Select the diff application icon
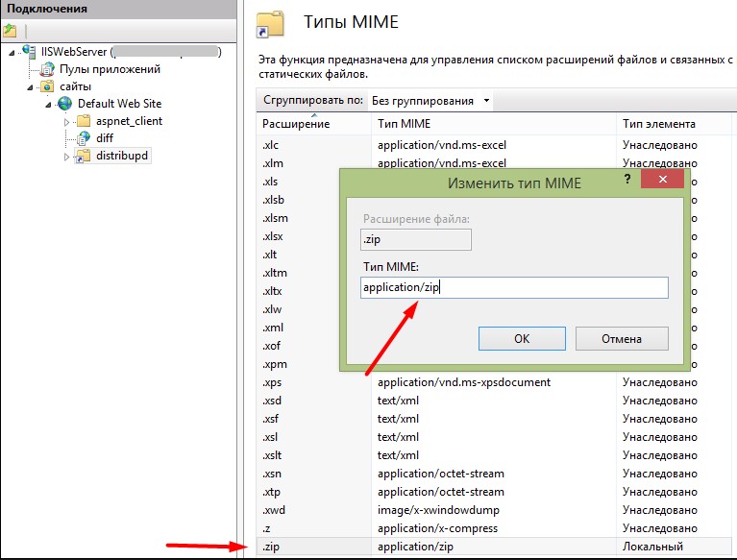 [84, 138]
